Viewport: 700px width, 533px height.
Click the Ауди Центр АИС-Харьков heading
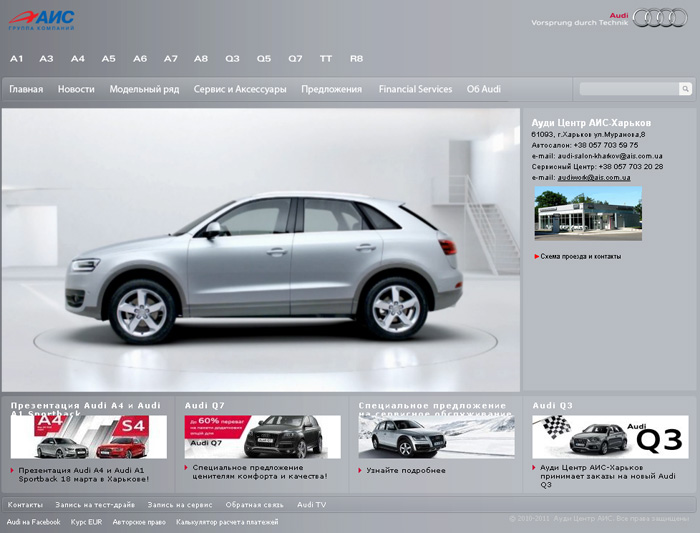click(x=591, y=123)
